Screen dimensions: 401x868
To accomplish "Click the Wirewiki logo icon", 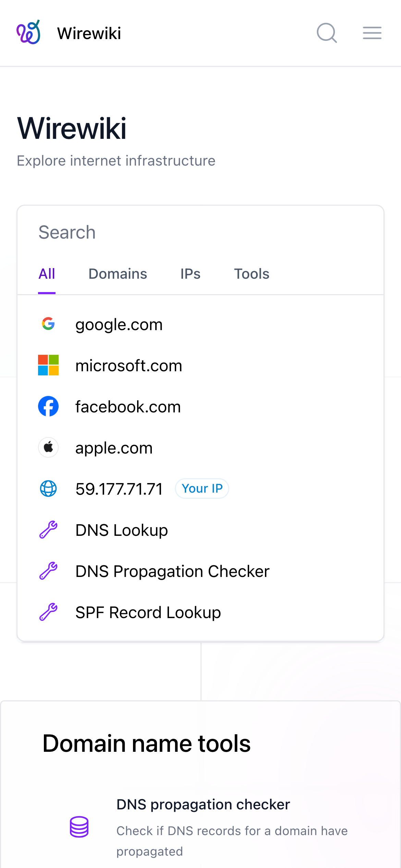I will pyautogui.click(x=28, y=33).
